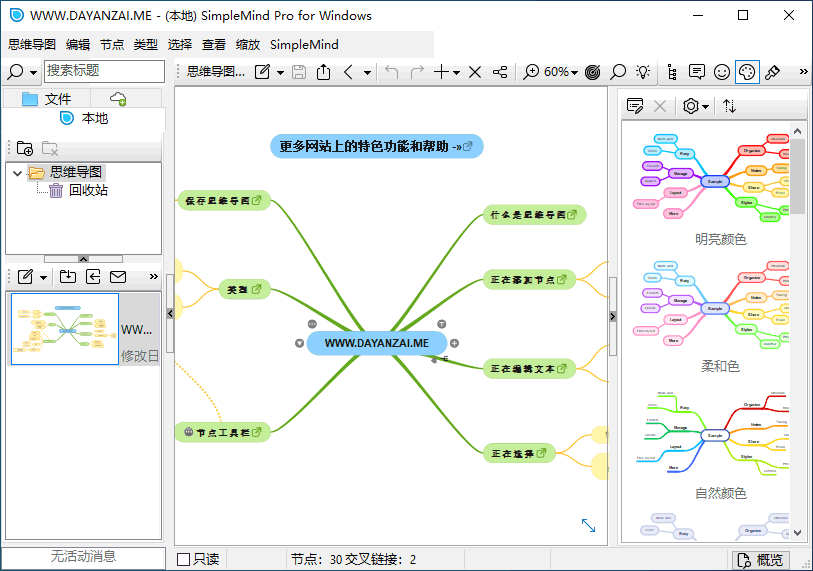Click the search magnifier in the main toolbar
The height and width of the screenshot is (571, 813).
pos(618,72)
